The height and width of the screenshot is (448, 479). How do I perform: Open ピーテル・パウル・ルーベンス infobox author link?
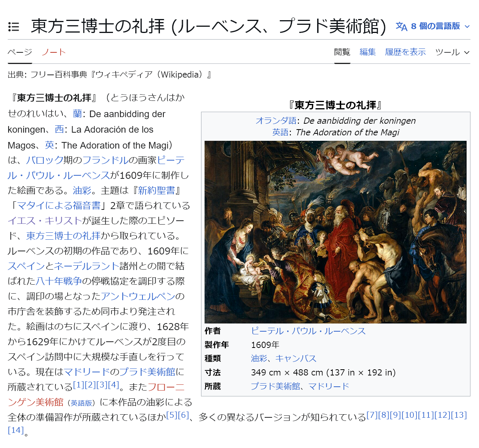(309, 331)
